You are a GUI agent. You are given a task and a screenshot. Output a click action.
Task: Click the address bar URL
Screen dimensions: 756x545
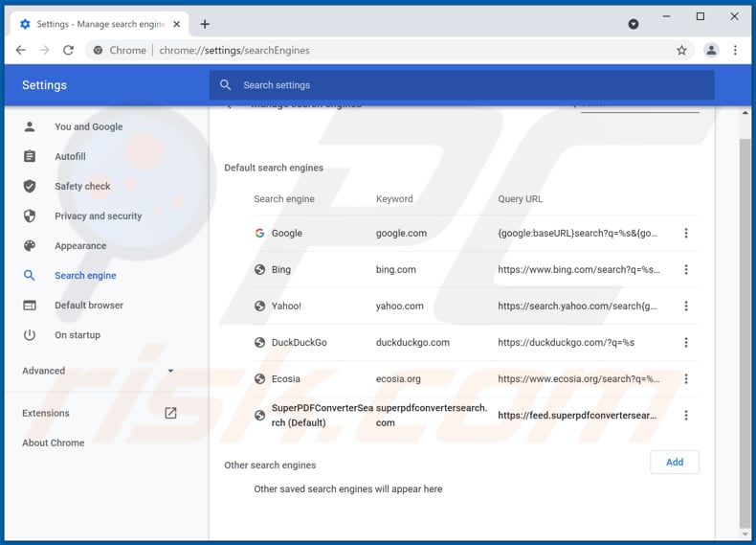coord(234,50)
